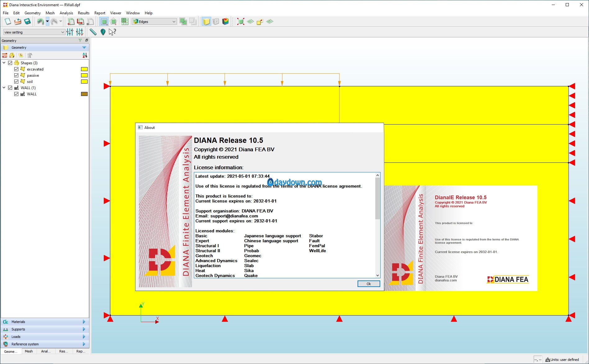Viewport: 589px width, 364px height.
Task: Expand the Reference system section
Action: pos(45,344)
